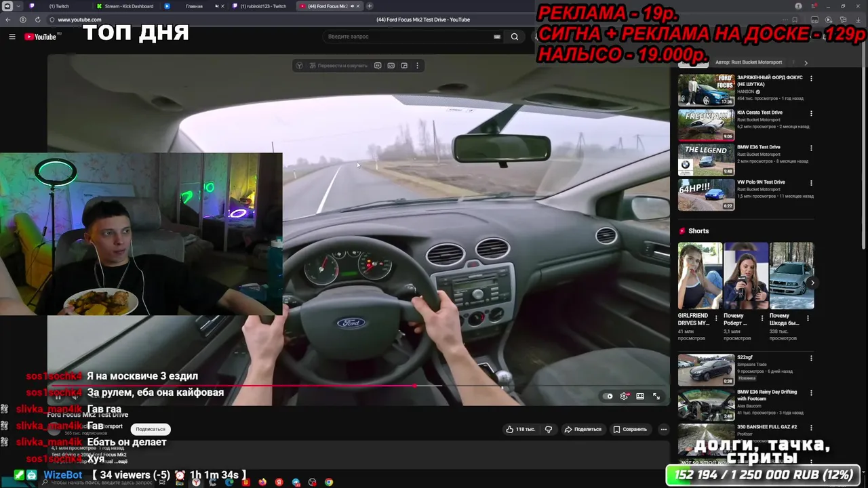Viewport: 868px width, 488px height.
Task: Reload the page with refresh icon
Action: tap(37, 20)
